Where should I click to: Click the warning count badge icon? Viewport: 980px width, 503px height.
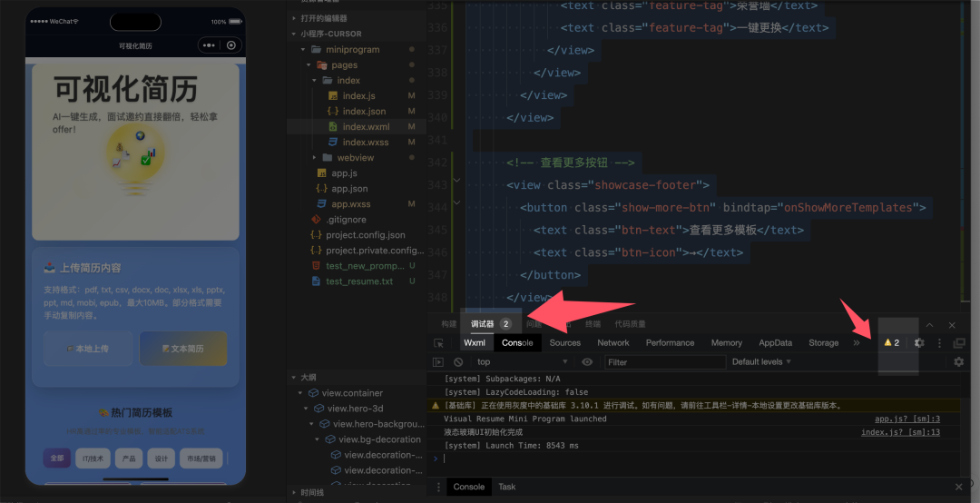coord(891,343)
